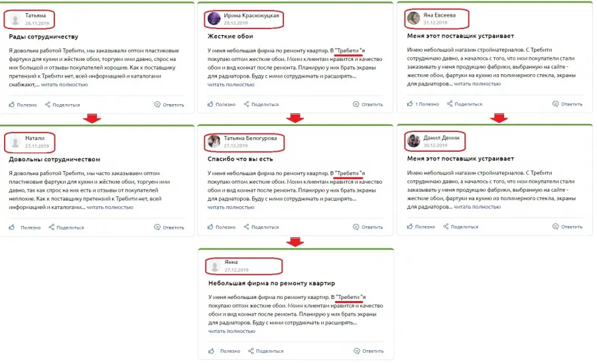Viewport: 597px width, 364px height.
Task: Click share icon on Яна Евсеева's review
Action: [450, 103]
